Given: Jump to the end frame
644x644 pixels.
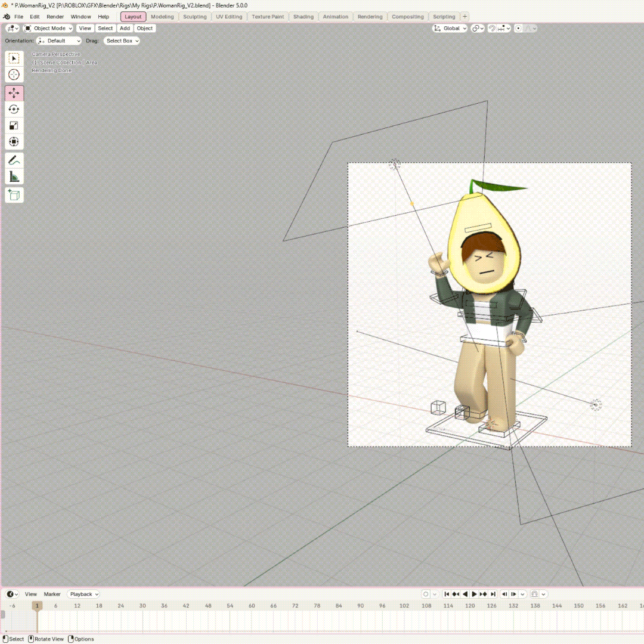Looking at the screenshot, I should point(493,594).
